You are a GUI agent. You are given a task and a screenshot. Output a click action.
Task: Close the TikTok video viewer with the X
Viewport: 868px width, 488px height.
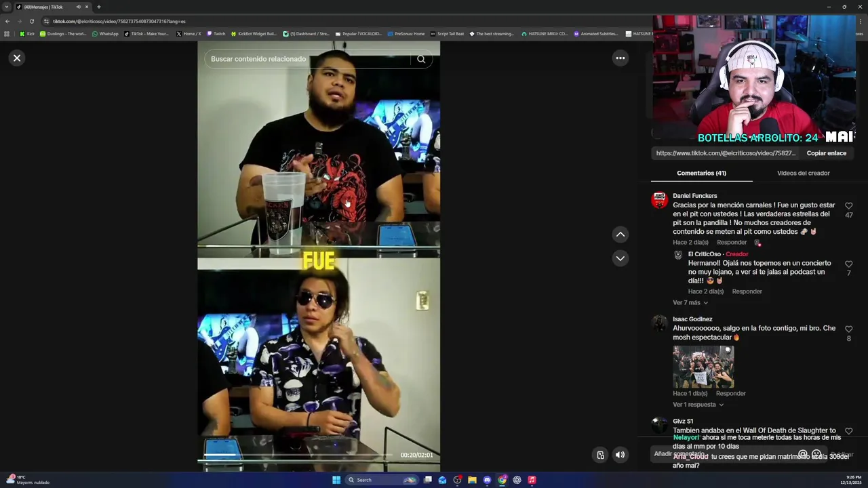point(17,58)
